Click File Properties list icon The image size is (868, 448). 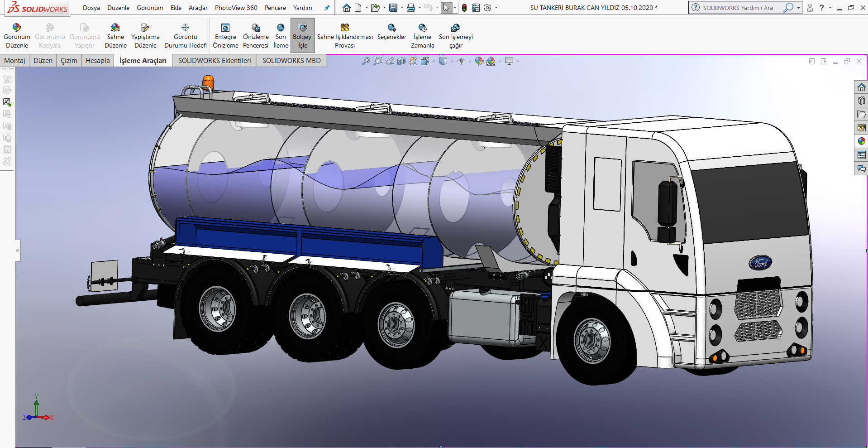476,8
